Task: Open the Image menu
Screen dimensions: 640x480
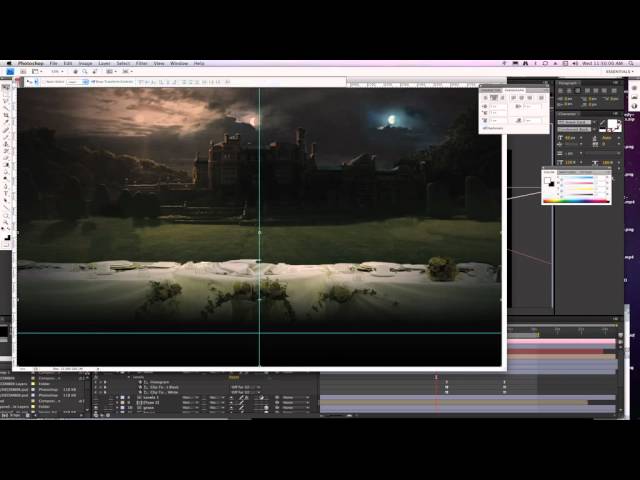Action: 85,64
